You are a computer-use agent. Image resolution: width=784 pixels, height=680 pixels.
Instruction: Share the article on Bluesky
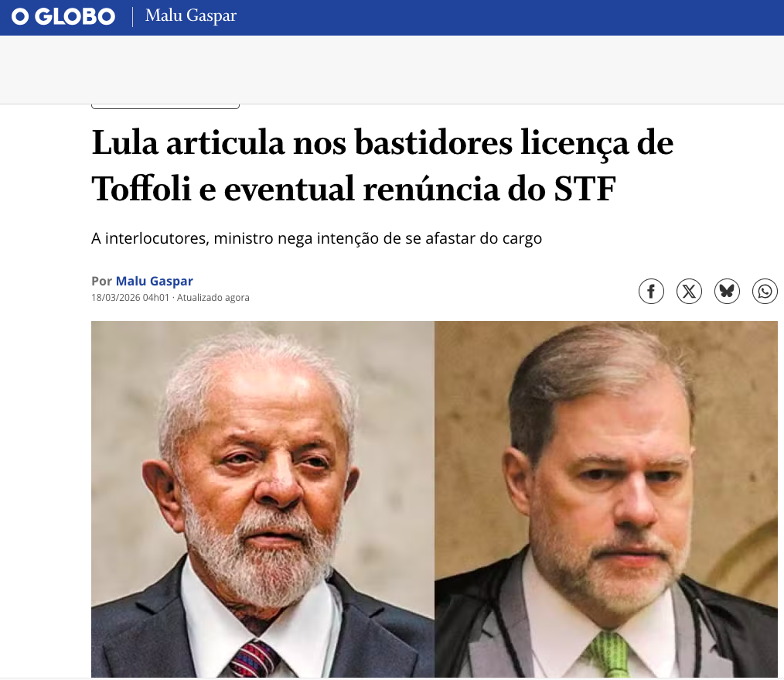pos(727,291)
